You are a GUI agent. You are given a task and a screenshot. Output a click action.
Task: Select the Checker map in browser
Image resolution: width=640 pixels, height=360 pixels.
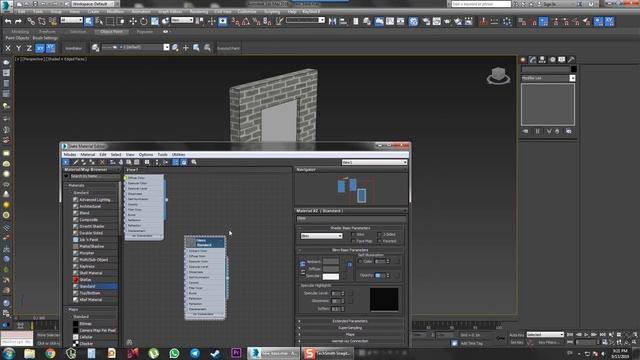86,344
